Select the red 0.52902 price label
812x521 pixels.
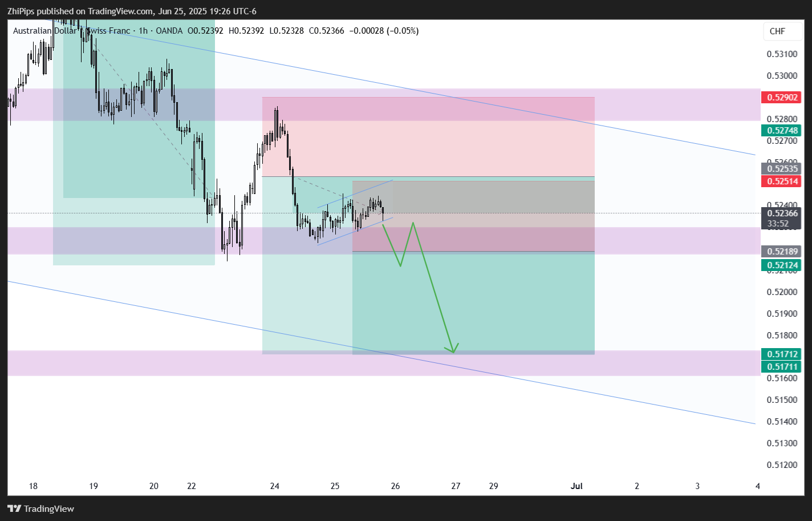click(x=781, y=98)
